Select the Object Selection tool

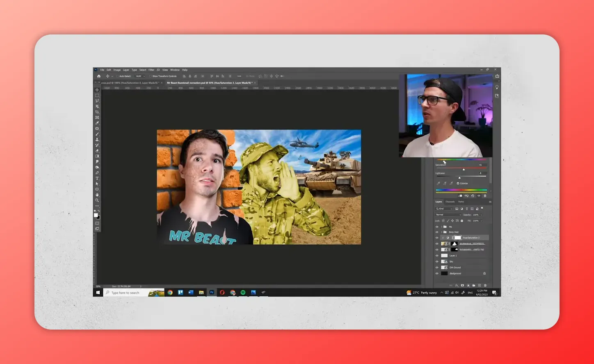click(x=97, y=107)
